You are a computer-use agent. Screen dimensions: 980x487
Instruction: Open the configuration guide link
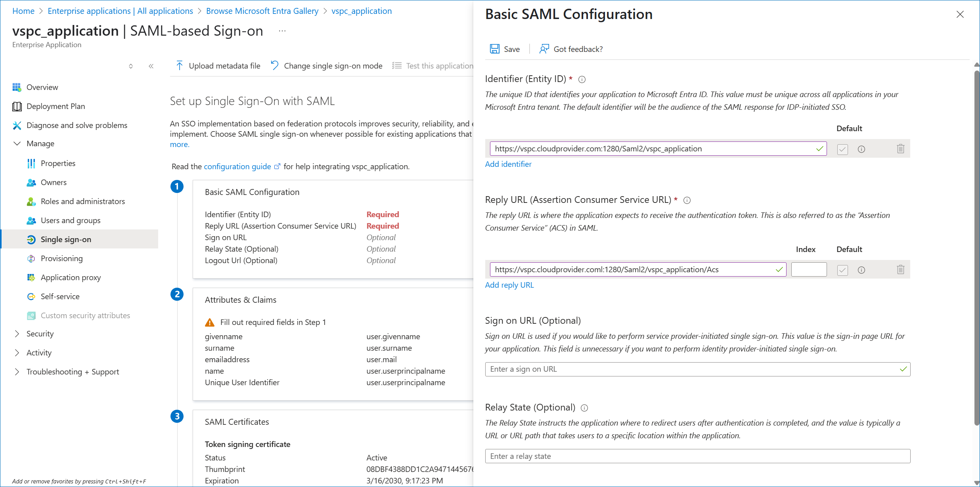[237, 166]
